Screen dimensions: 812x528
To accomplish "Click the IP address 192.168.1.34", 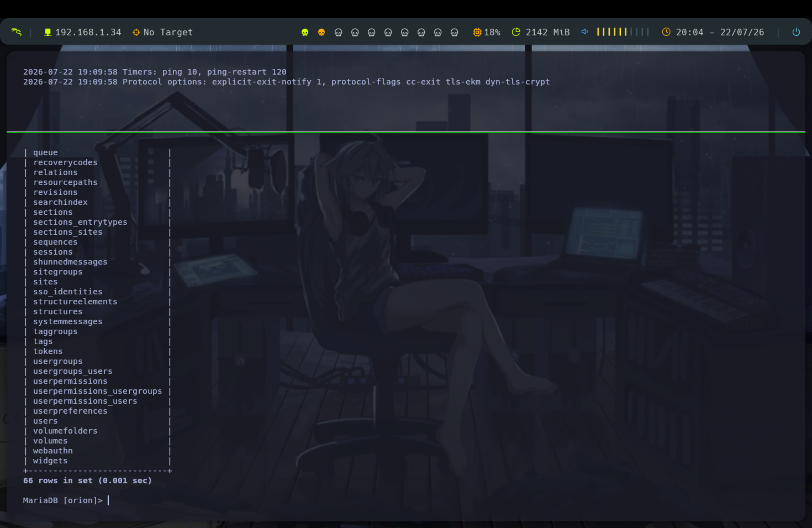I will (x=88, y=32).
